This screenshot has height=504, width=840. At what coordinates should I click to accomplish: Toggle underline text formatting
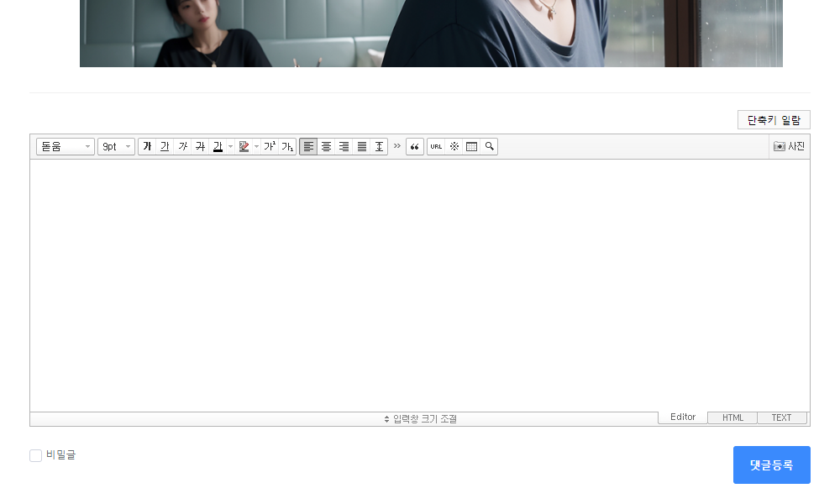(165, 146)
